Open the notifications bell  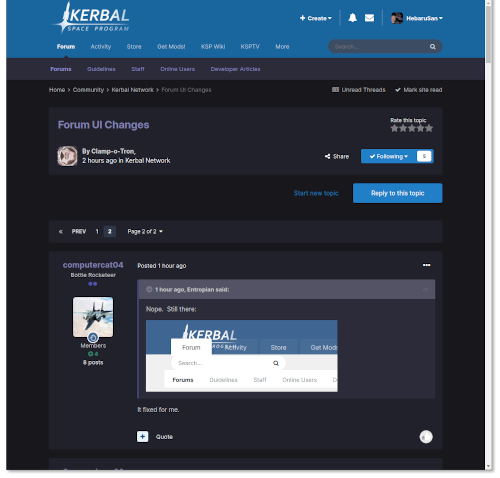[x=352, y=18]
